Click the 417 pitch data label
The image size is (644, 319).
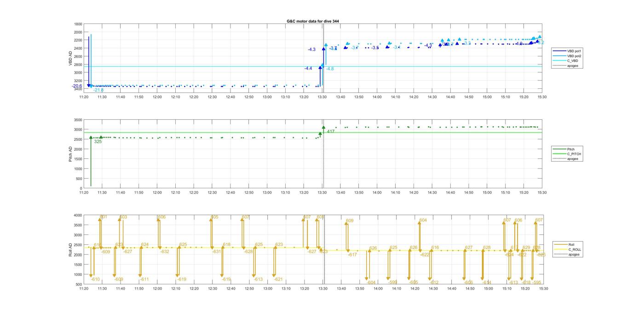point(331,132)
